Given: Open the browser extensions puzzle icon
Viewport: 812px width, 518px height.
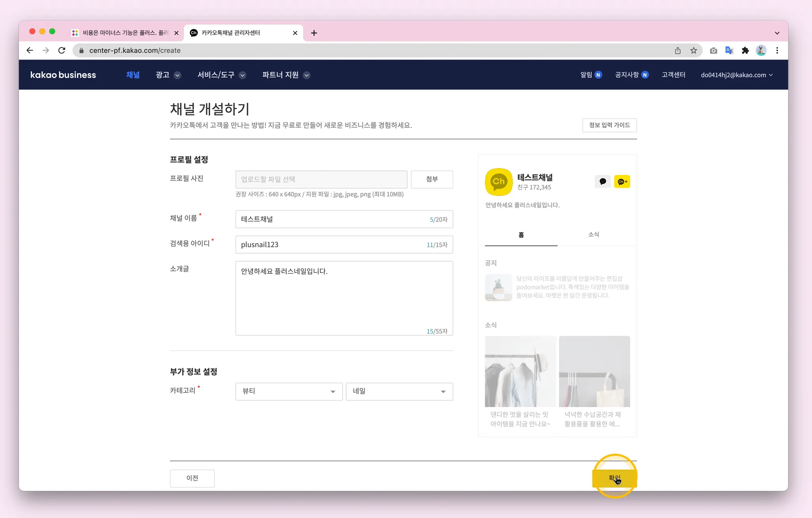Looking at the screenshot, I should (745, 50).
